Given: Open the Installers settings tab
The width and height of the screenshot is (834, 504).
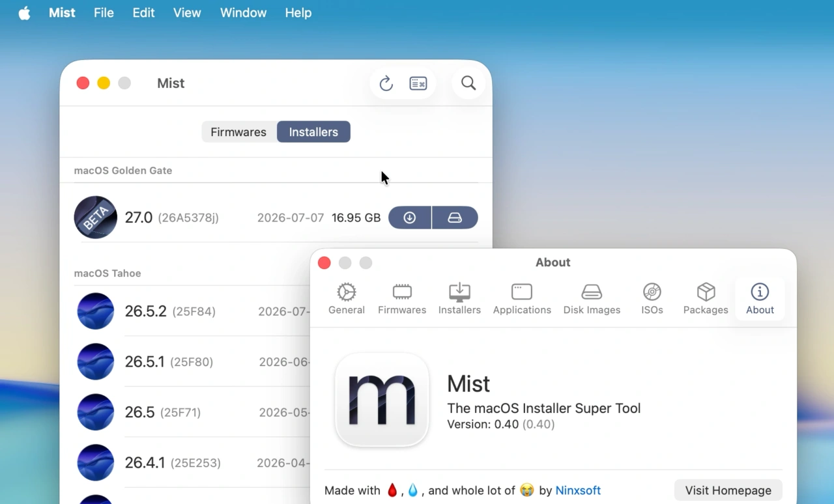Looking at the screenshot, I should [x=459, y=299].
